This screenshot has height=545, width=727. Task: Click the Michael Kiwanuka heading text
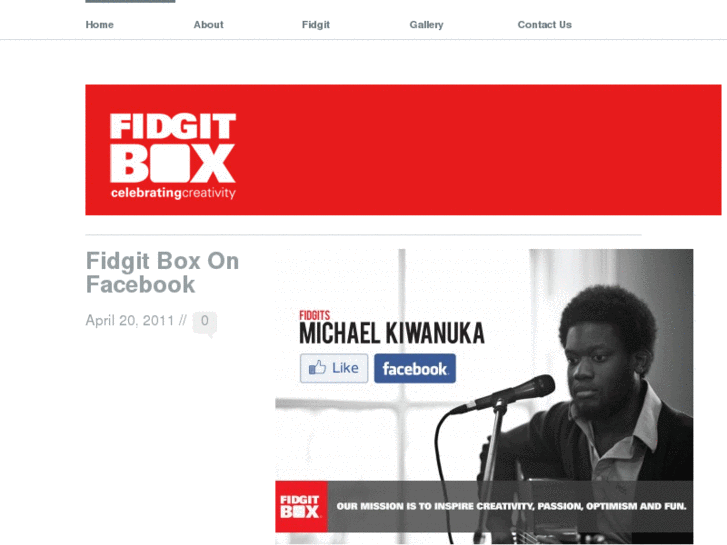[392, 333]
